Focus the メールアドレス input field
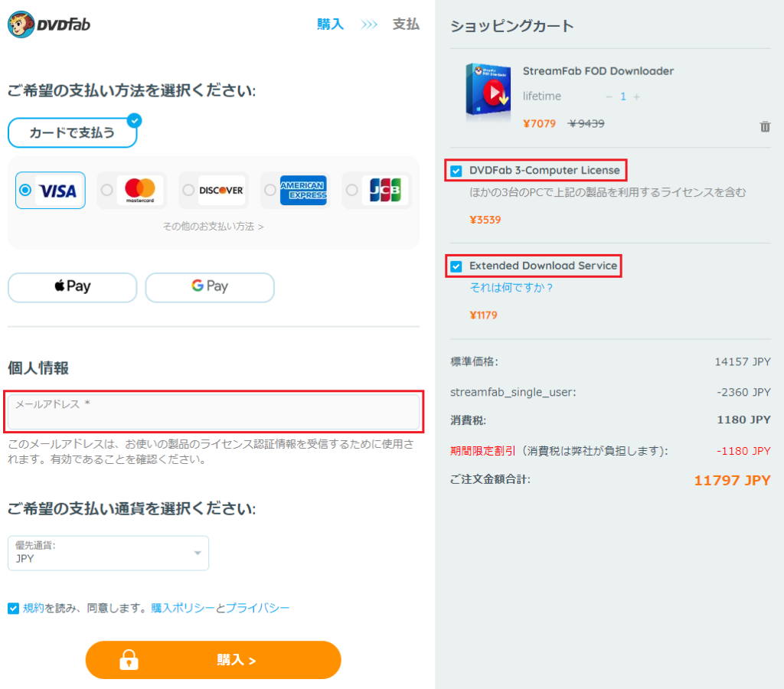The height and width of the screenshot is (689, 784). (214, 412)
